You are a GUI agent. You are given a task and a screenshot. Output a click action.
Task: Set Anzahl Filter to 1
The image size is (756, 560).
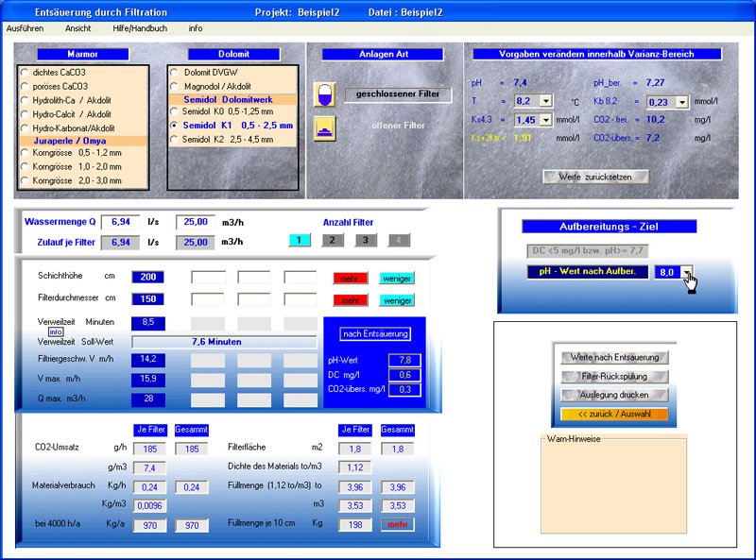pyautogui.click(x=300, y=240)
